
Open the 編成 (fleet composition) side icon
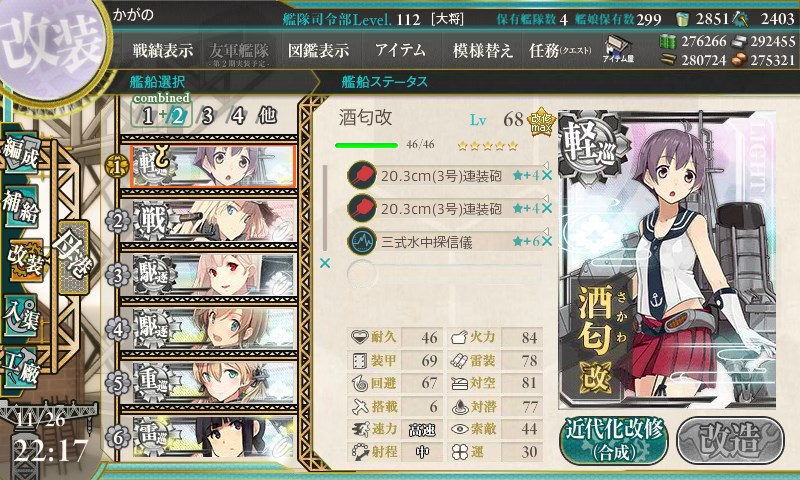(21, 152)
